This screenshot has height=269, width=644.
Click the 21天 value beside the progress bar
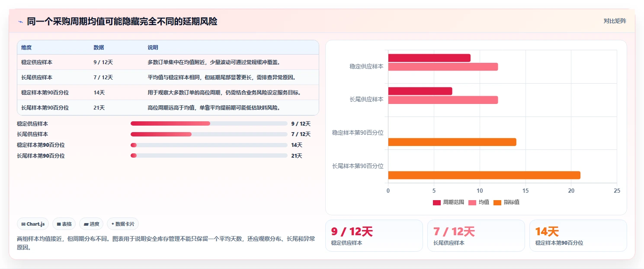[297, 156]
